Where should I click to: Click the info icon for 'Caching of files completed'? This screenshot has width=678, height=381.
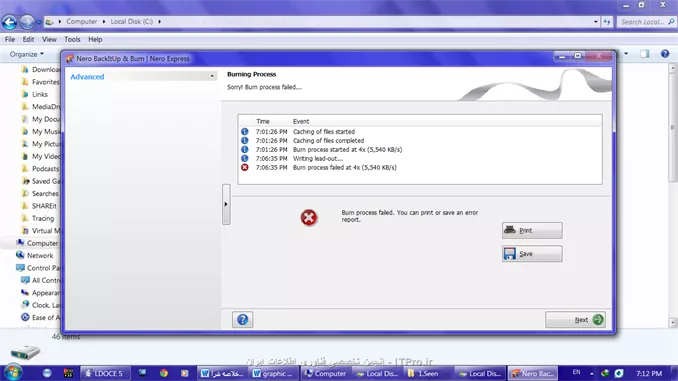click(245, 141)
